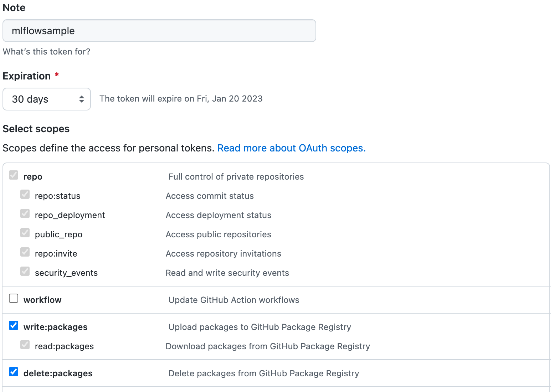Click the Note input field containing mlflowsample
Viewport: 554px width, 392px height.
(x=159, y=31)
